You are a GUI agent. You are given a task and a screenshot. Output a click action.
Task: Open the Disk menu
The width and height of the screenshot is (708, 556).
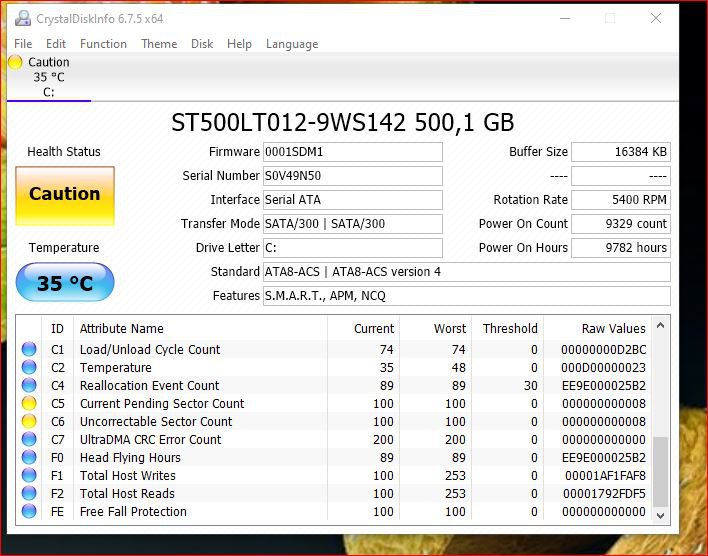tap(202, 44)
